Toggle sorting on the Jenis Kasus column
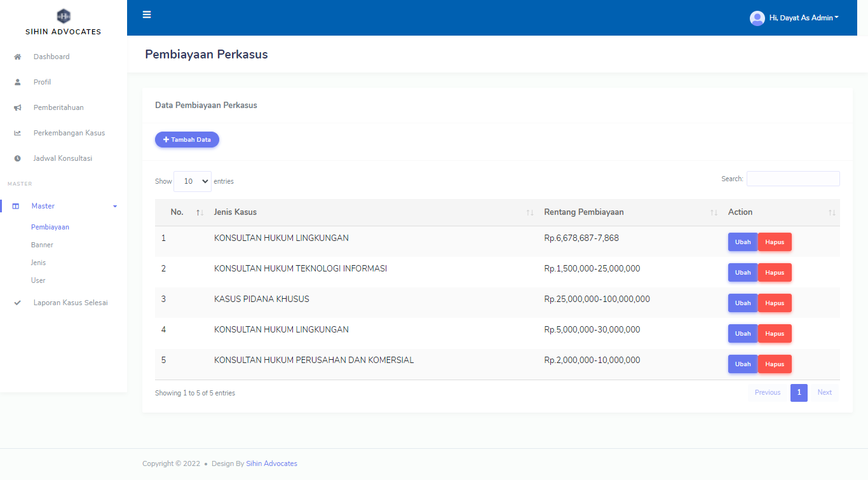 [x=531, y=212]
